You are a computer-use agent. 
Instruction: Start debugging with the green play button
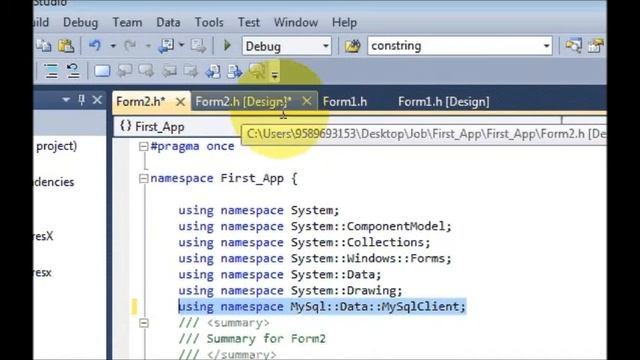[227, 45]
